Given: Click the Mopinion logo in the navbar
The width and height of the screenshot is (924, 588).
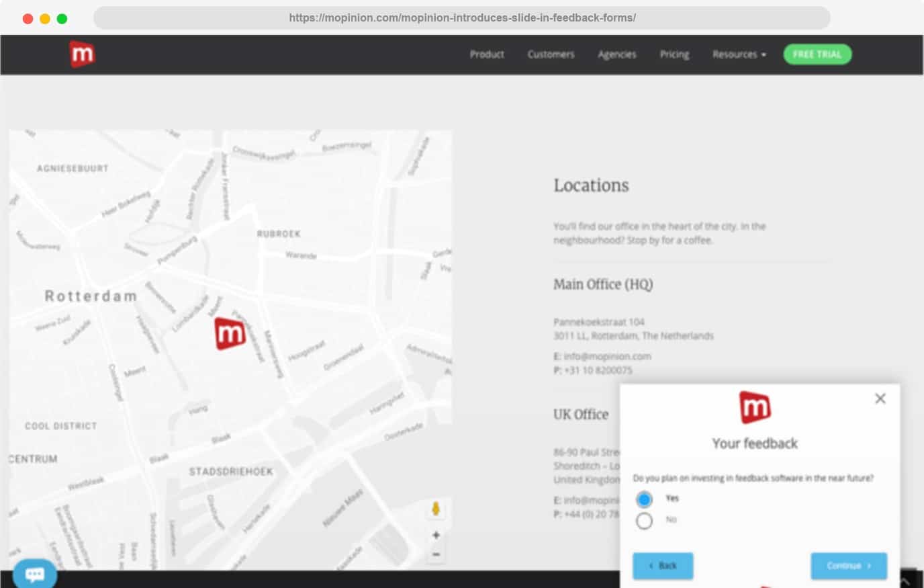Looking at the screenshot, I should tap(82, 54).
